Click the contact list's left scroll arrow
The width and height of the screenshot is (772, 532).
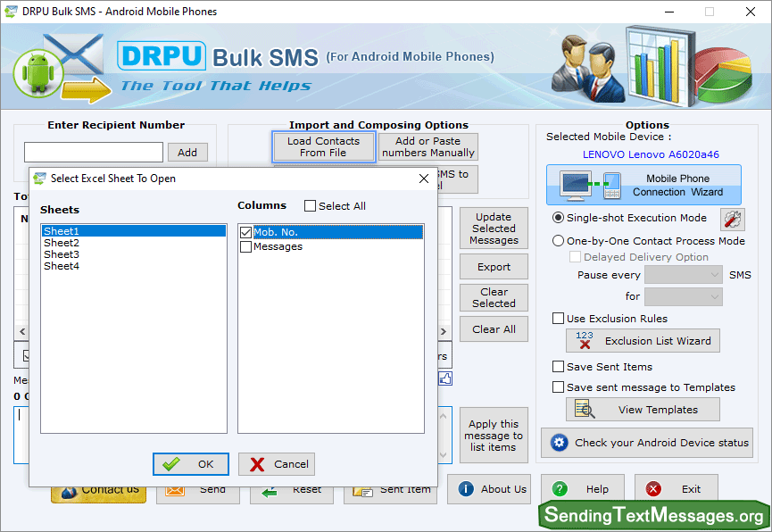click(22, 331)
